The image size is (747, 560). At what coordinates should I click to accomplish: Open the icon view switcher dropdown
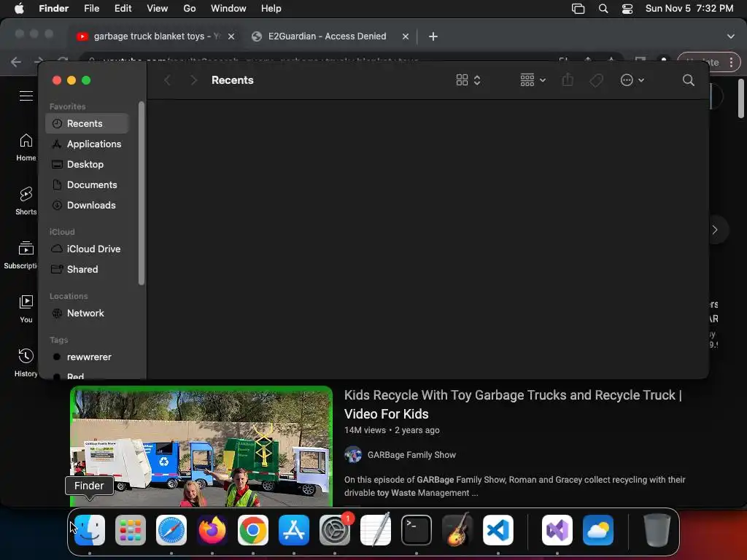tap(468, 80)
